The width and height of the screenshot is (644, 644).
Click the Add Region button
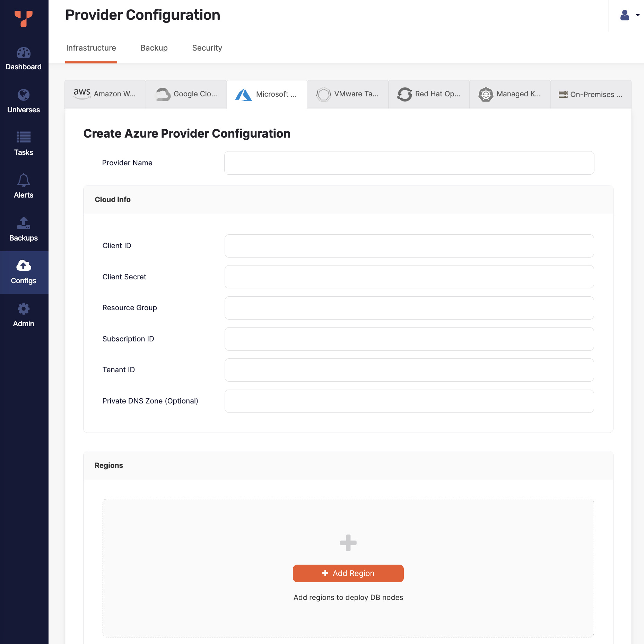(x=348, y=573)
